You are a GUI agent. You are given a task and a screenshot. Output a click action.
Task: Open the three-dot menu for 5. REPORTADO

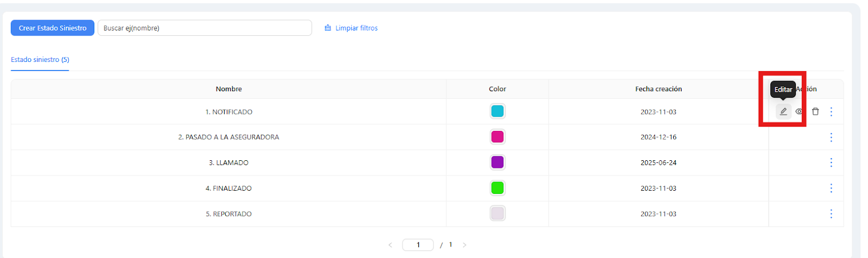pos(831,213)
